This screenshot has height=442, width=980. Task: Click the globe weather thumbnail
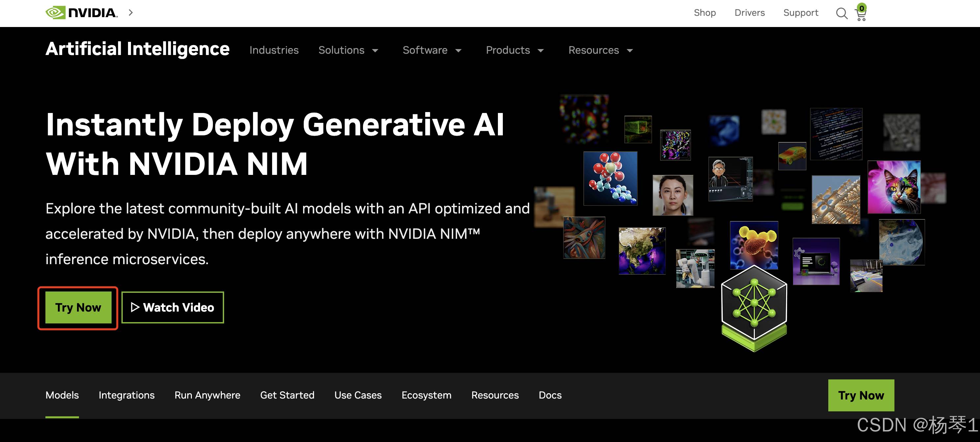[901, 242]
